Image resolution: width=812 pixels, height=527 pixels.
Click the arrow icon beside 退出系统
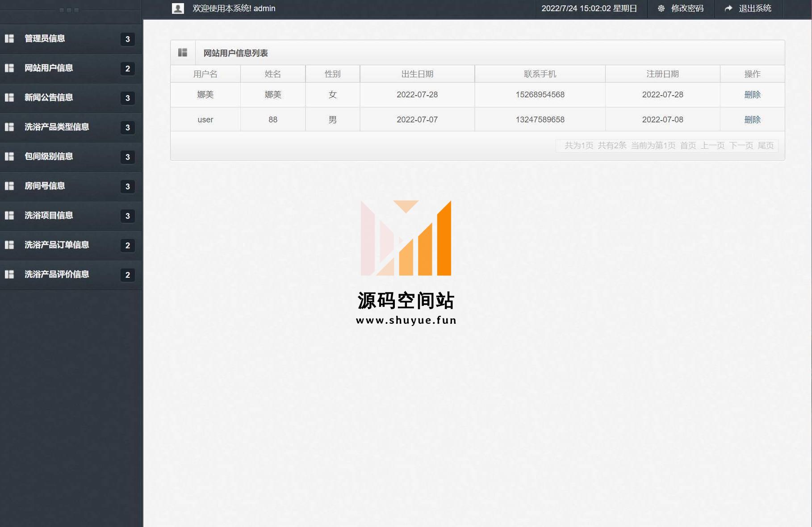coord(728,8)
